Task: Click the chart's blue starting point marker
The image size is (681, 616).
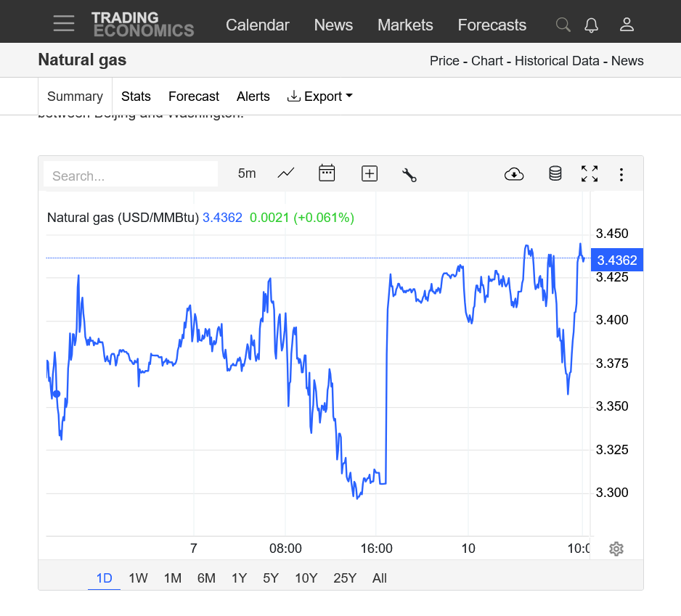Action: (57, 394)
